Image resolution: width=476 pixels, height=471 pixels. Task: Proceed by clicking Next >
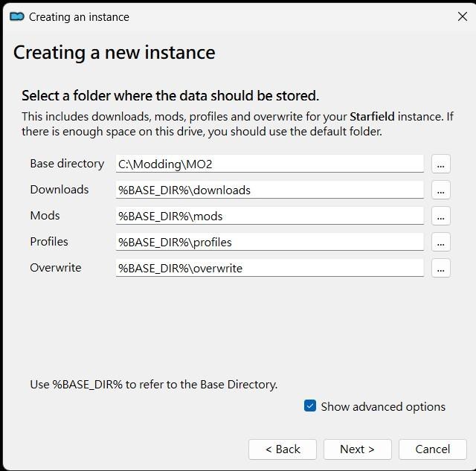[x=357, y=449]
